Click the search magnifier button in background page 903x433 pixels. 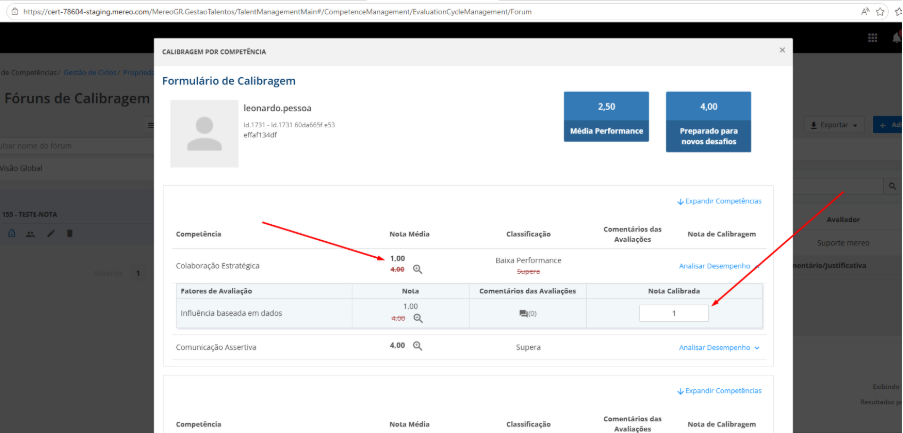tap(892, 186)
